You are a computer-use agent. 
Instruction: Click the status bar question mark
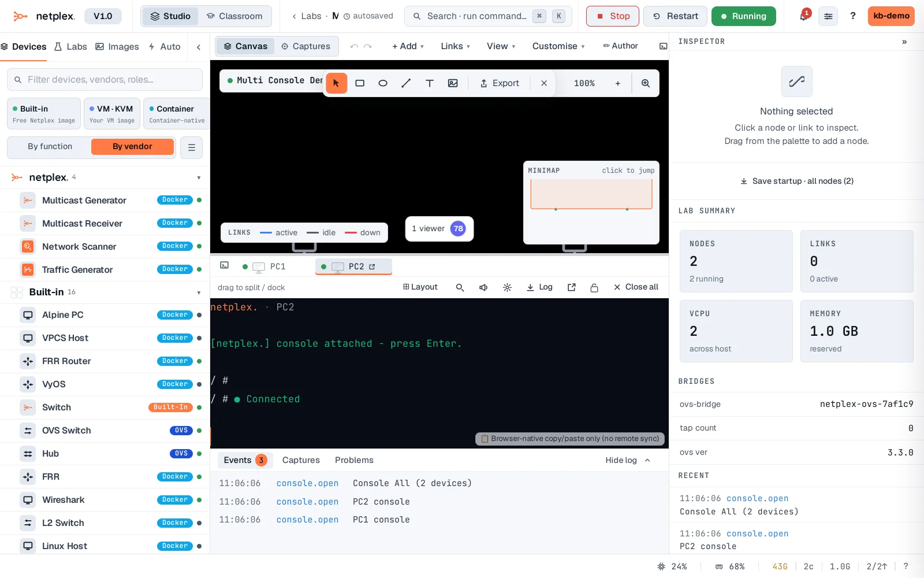[x=906, y=566]
